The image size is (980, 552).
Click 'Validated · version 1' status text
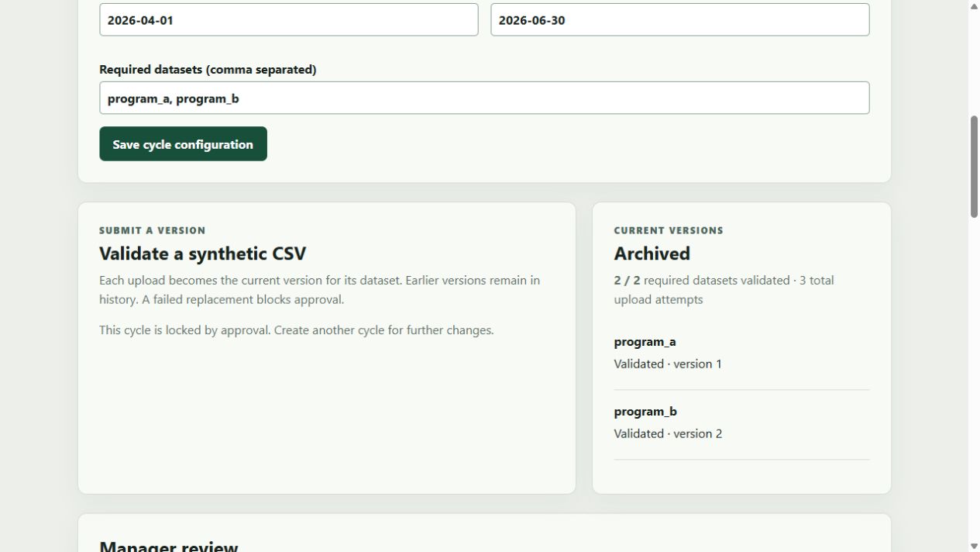click(668, 364)
